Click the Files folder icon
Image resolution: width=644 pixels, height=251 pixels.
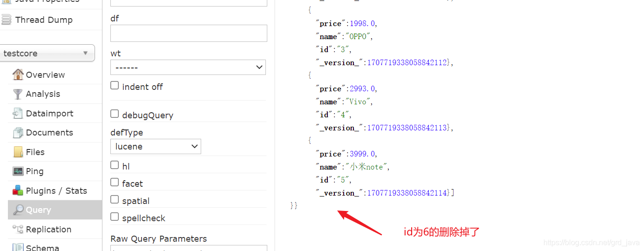pyautogui.click(x=18, y=152)
